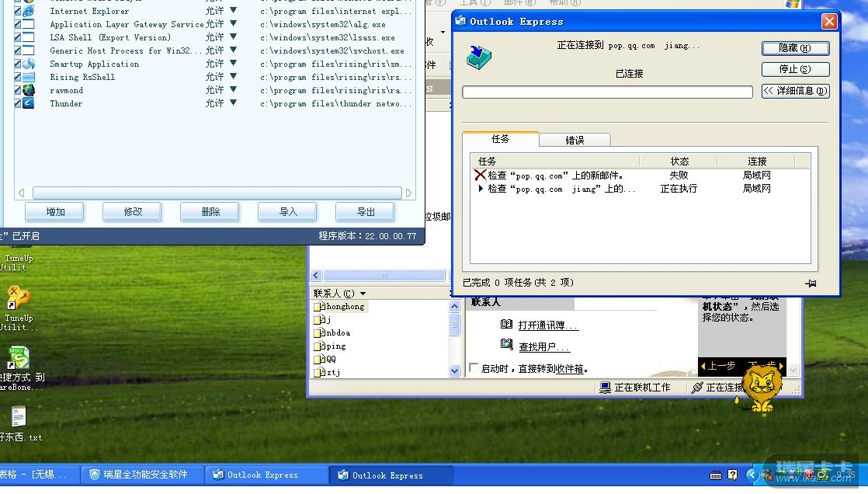868x494 pixels.
Task: Enable go directly to inbox on startup
Action: [474, 367]
